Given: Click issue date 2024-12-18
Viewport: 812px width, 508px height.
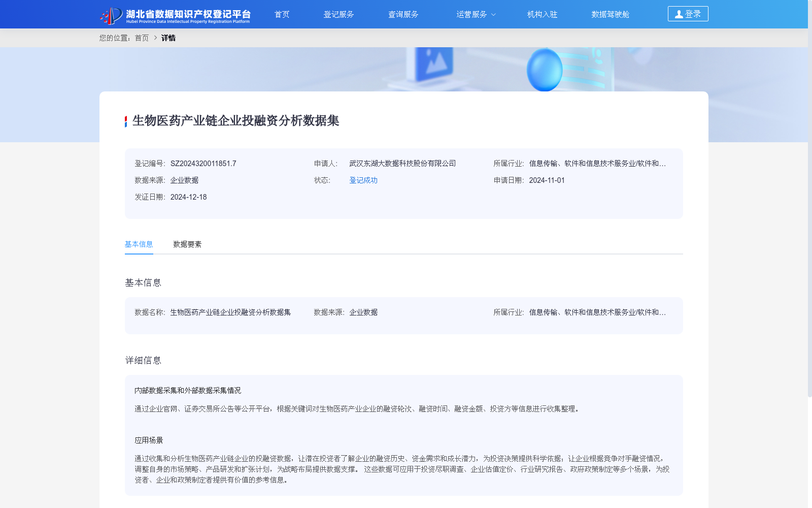Looking at the screenshot, I should [x=188, y=197].
